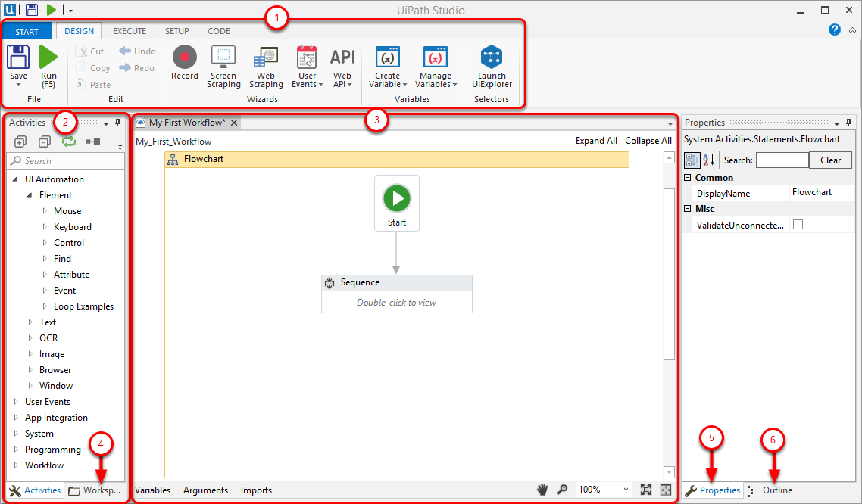The image size is (862, 504).
Task: Click the save icon in the title bar
Action: coord(32,9)
